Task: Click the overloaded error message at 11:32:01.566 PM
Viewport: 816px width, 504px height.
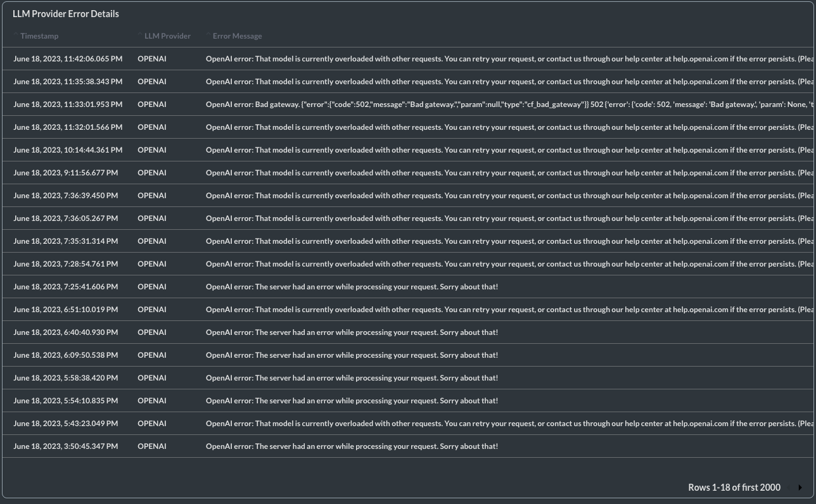Action: 509,127
